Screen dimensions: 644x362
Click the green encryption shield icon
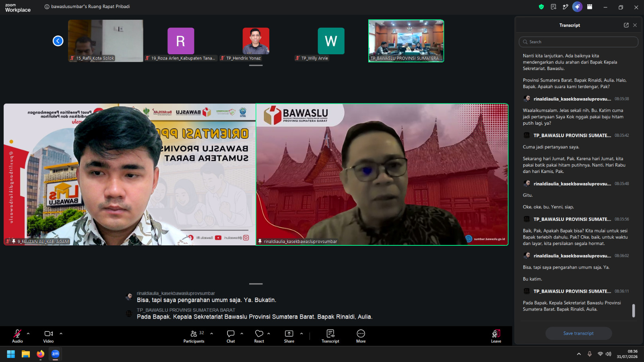click(x=541, y=7)
